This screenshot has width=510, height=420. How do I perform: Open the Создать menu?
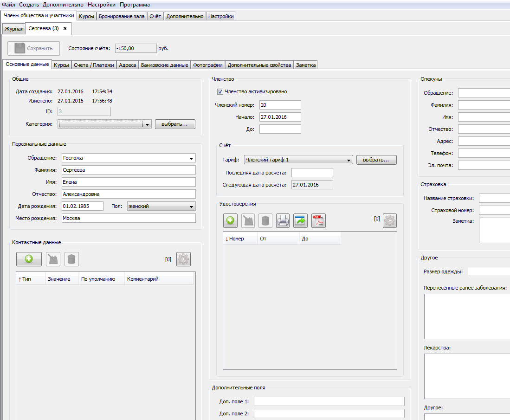point(29,5)
